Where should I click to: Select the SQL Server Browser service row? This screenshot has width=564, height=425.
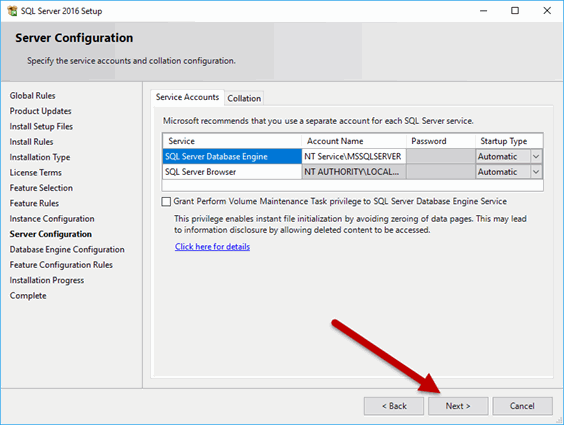tap(232, 172)
